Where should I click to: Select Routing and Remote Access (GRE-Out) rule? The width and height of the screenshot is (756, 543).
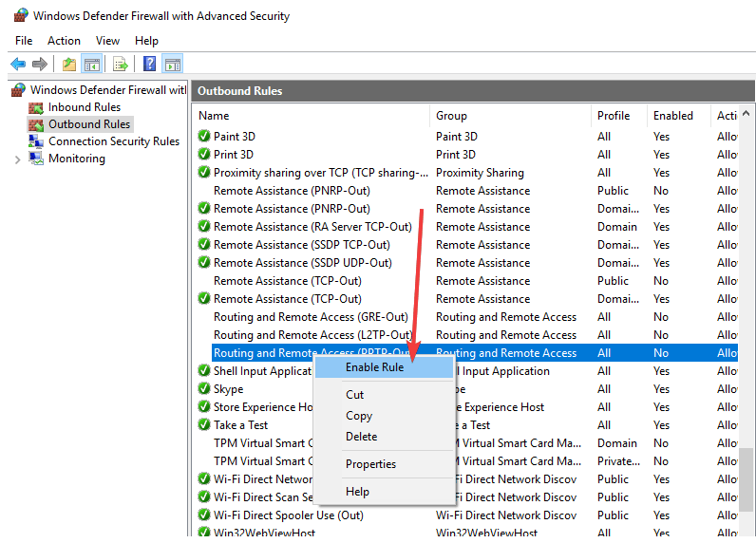coord(466,316)
